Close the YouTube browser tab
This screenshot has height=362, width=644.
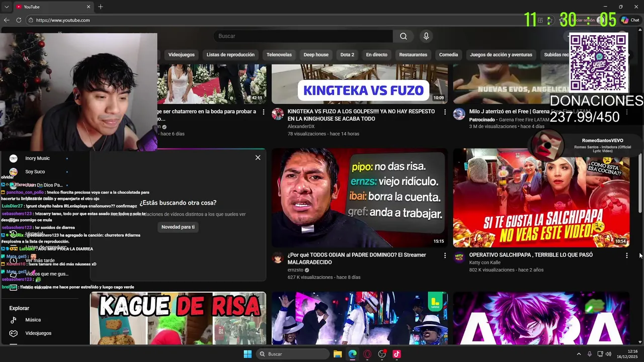point(89,7)
